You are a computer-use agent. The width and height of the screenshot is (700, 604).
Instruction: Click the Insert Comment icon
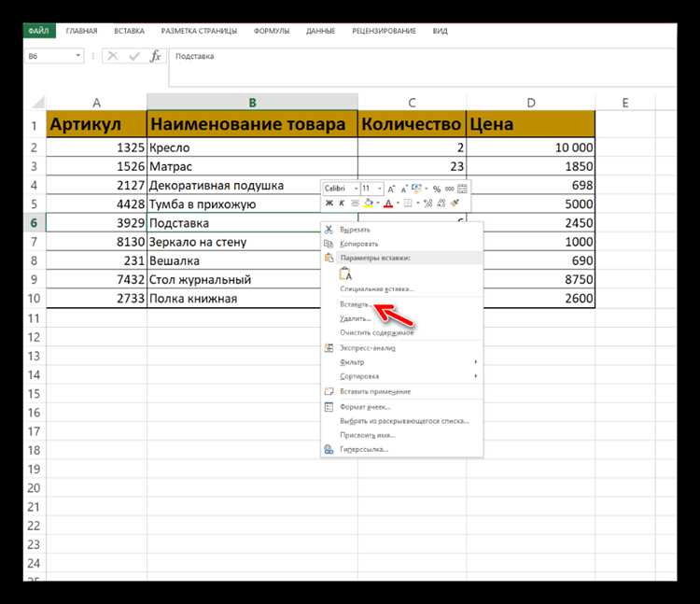point(329,391)
